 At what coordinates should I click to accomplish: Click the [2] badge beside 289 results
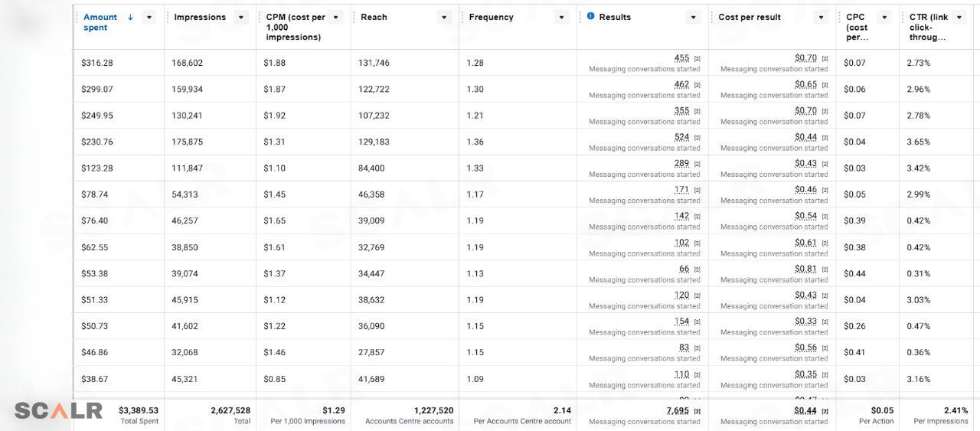pyautogui.click(x=697, y=164)
